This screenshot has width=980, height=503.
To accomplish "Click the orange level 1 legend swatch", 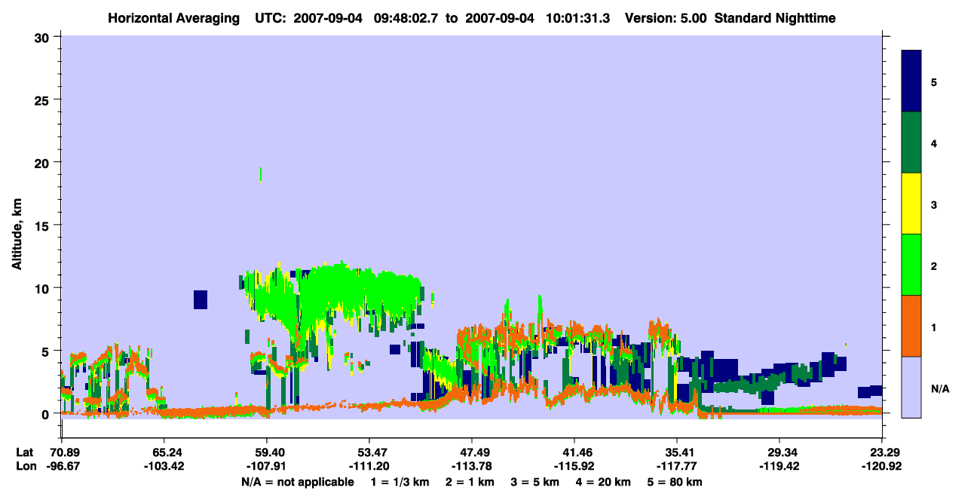I will [911, 326].
